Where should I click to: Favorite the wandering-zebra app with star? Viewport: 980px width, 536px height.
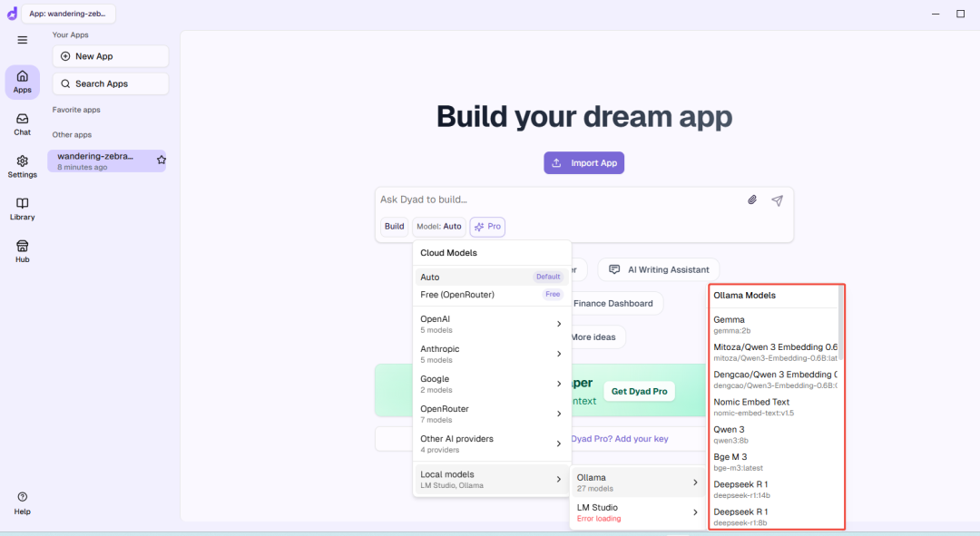pyautogui.click(x=162, y=160)
